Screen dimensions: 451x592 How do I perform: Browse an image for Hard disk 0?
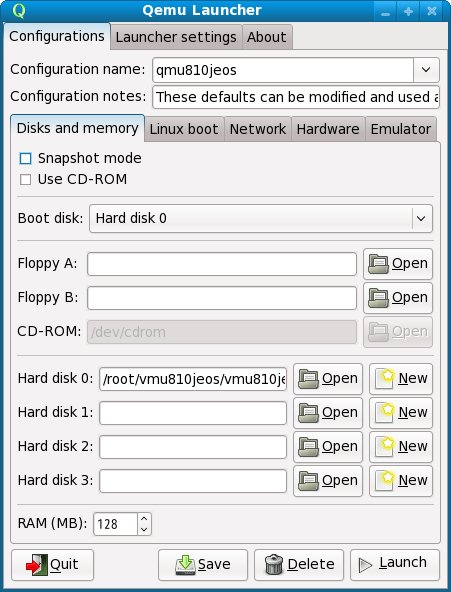point(328,379)
